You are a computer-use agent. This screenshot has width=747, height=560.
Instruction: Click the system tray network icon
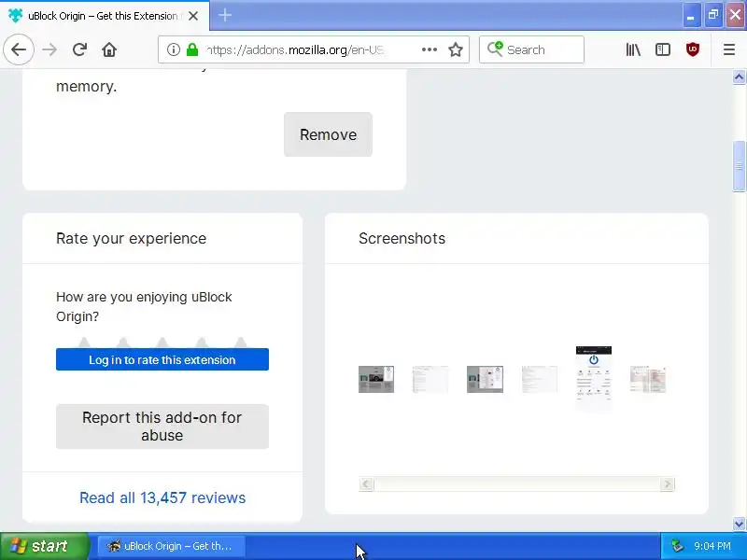click(x=676, y=546)
